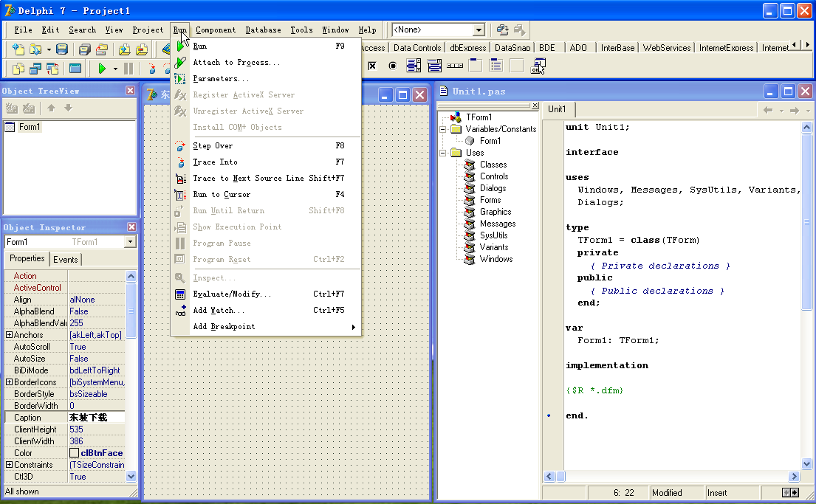The width and height of the screenshot is (816, 504).
Task: Select the RadioButton component in palette
Action: click(393, 66)
